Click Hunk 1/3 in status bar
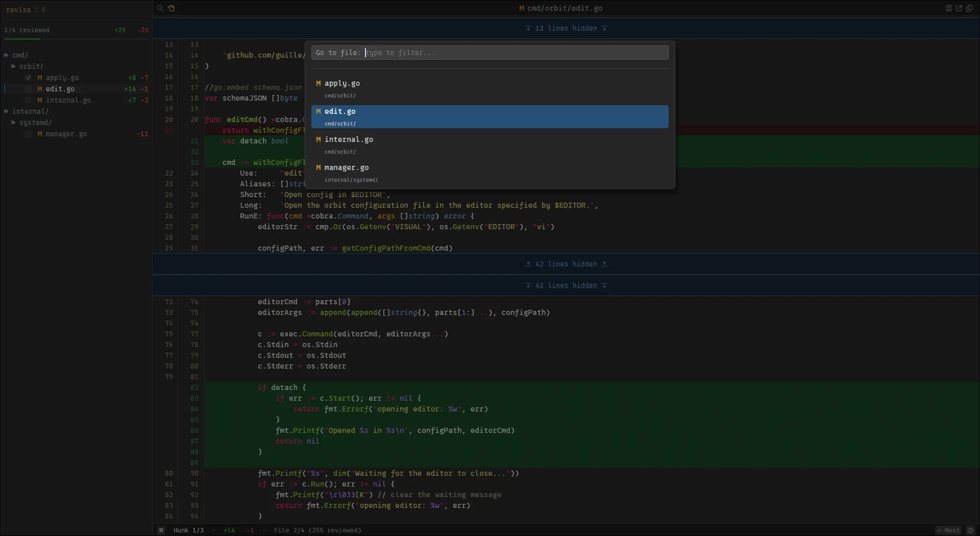 point(188,530)
